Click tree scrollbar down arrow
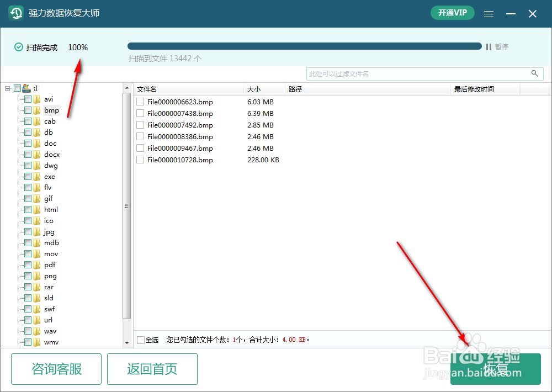552x392 pixels. coord(127,343)
